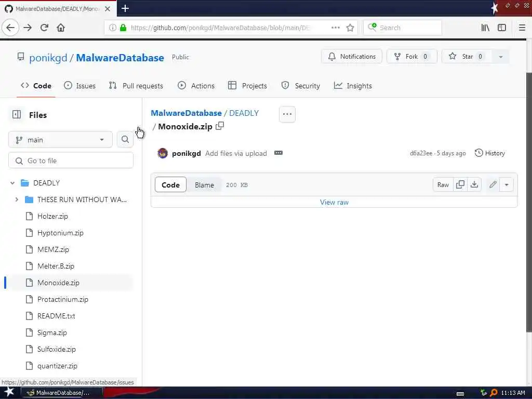Open Melter.B.zip in file tree
The width and height of the screenshot is (532, 399).
(x=56, y=266)
